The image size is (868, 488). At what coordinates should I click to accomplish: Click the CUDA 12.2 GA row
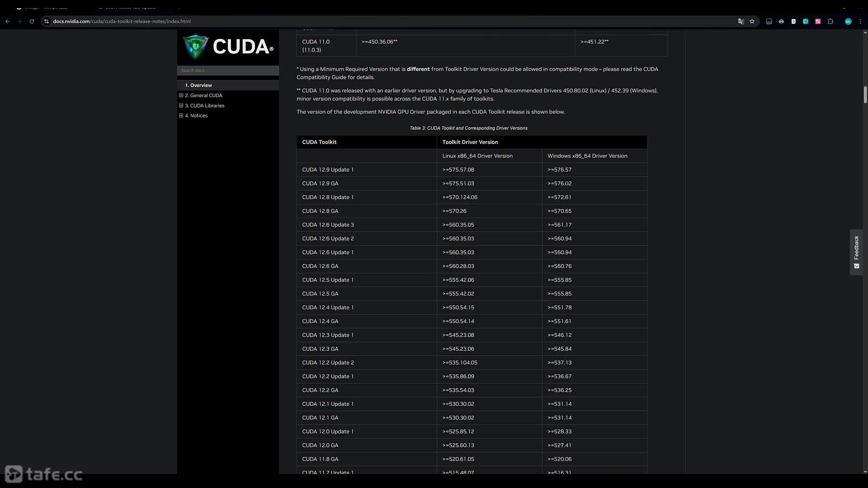pos(472,390)
